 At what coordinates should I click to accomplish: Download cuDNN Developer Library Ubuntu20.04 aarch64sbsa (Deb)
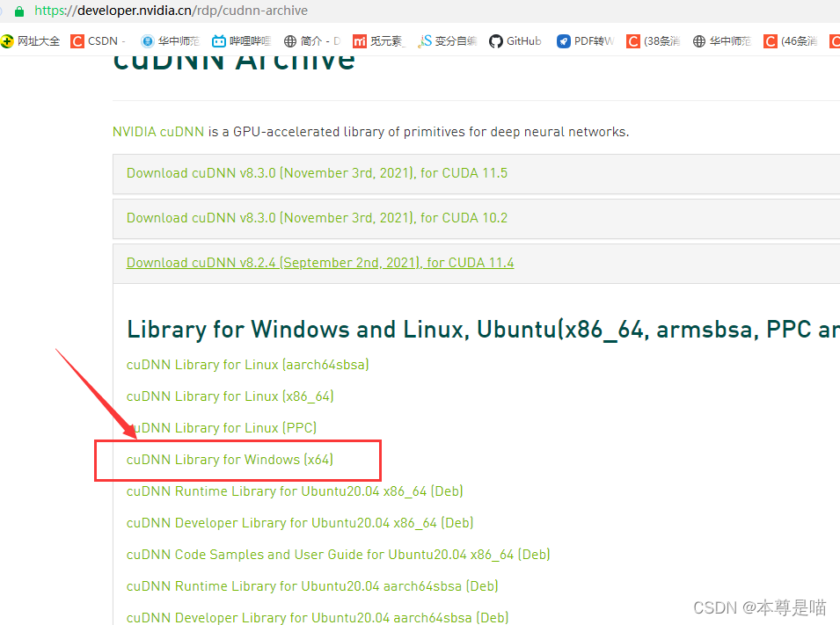318,617
